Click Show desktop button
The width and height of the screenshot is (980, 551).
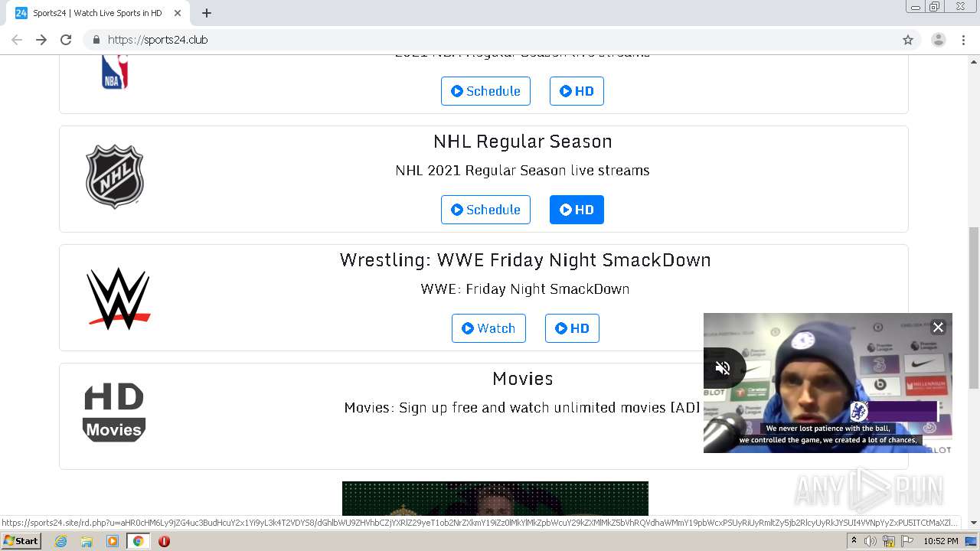coord(971,541)
